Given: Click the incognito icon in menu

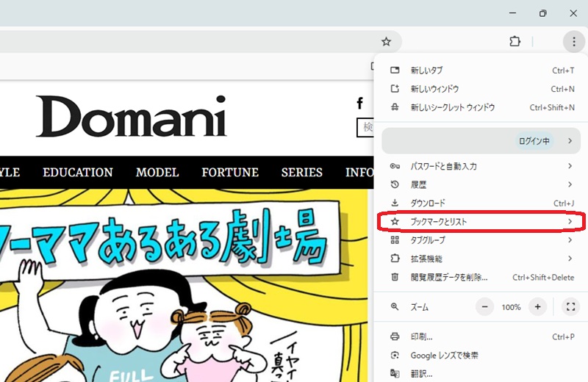Looking at the screenshot, I should (x=395, y=107).
